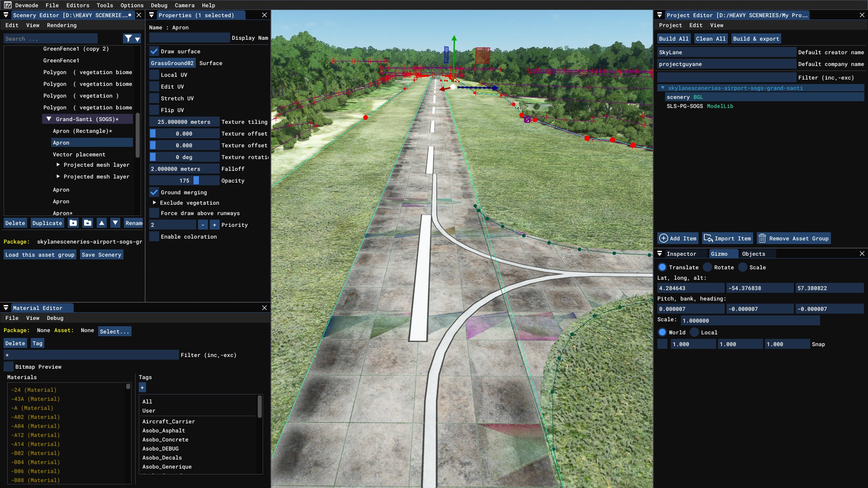The image size is (868, 488).
Task: Expand the Exclude vegetation section
Action: point(154,202)
